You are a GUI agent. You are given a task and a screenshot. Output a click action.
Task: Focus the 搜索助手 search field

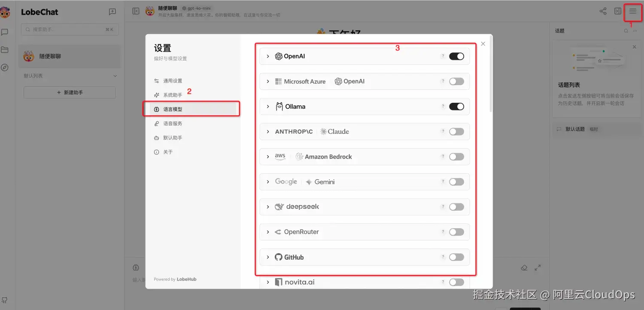pos(70,30)
